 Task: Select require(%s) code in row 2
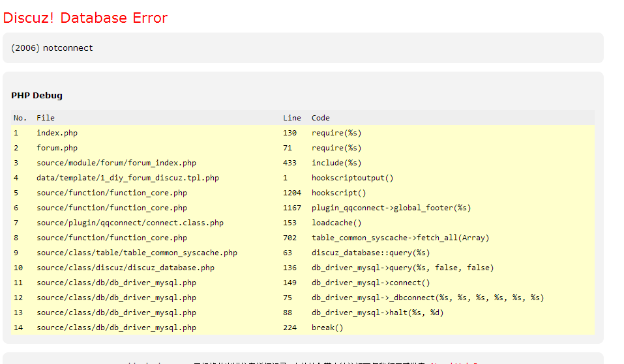pos(336,148)
